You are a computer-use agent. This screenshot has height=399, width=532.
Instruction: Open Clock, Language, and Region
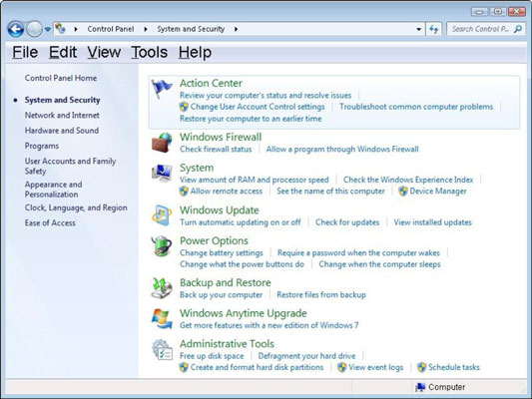point(76,207)
